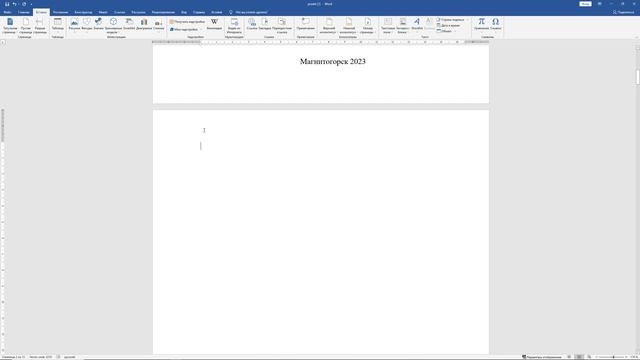Switch to the Home (Главная) tab
The image size is (640, 360).
[24, 12]
